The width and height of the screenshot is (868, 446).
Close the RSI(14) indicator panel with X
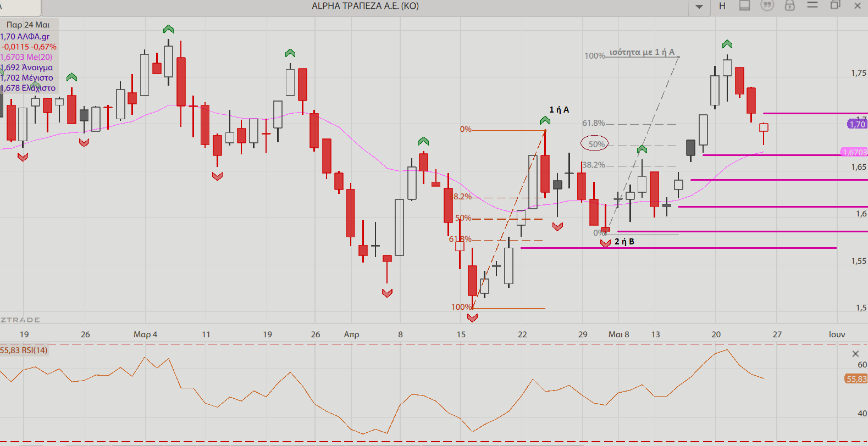(x=855, y=354)
